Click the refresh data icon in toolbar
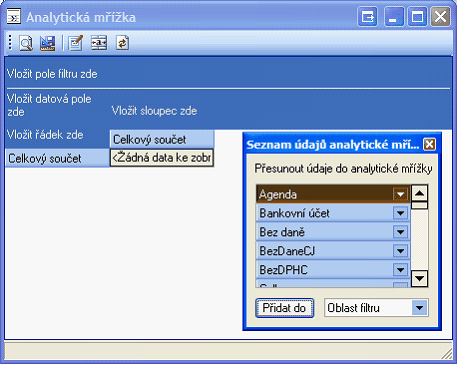 (x=122, y=43)
